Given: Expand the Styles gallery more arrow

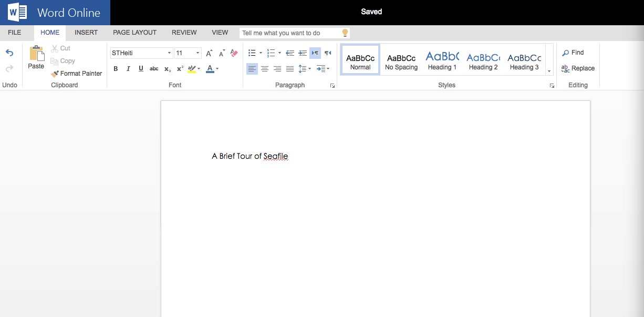Looking at the screenshot, I should (549, 71).
